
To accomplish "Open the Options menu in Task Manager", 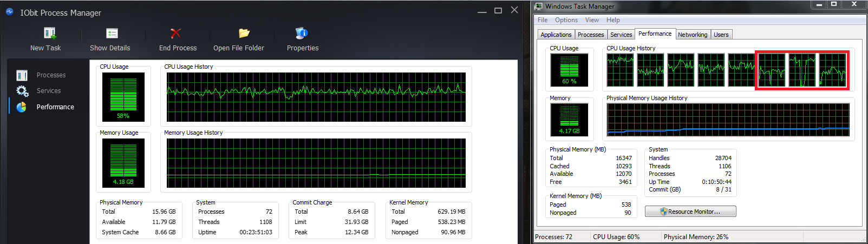I will pos(566,20).
